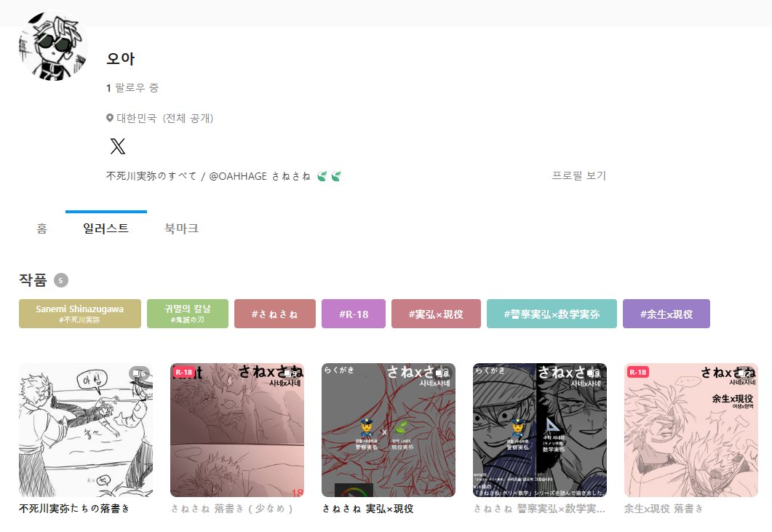Click the location pin icon beside 대한민국

110,118
